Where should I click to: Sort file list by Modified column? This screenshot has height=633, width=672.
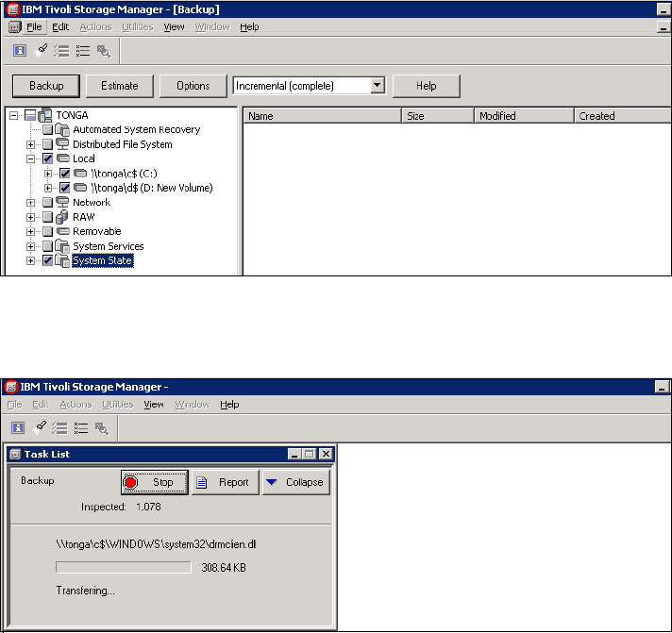pos(524,116)
